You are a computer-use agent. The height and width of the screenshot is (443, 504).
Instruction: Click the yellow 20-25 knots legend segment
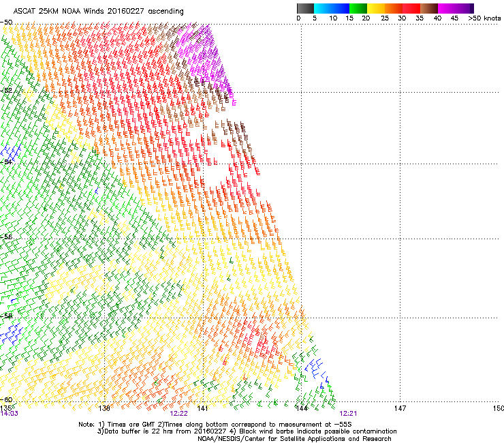click(376, 8)
